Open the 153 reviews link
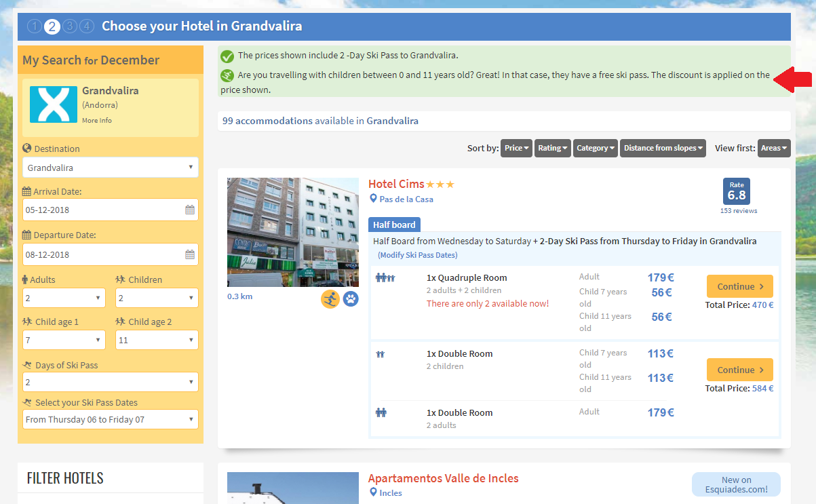Viewport: 816px width, 504px height. point(739,211)
